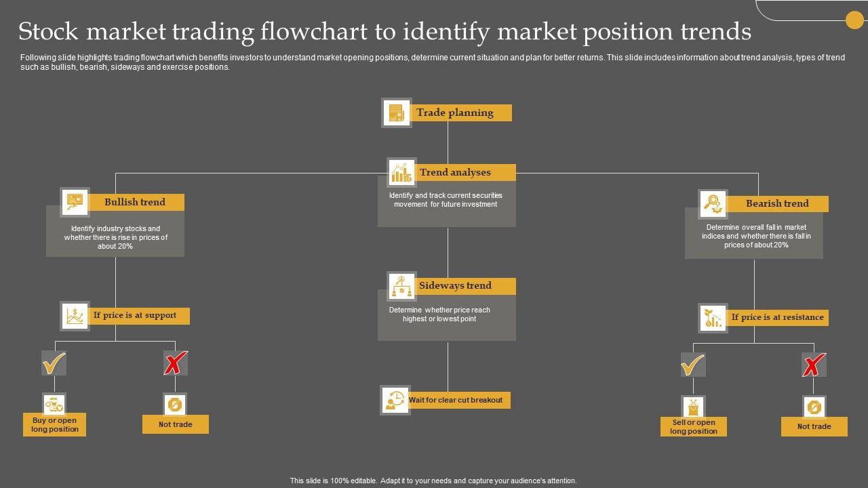Click the checkmark under resistance
868x488 pixels.
click(693, 365)
